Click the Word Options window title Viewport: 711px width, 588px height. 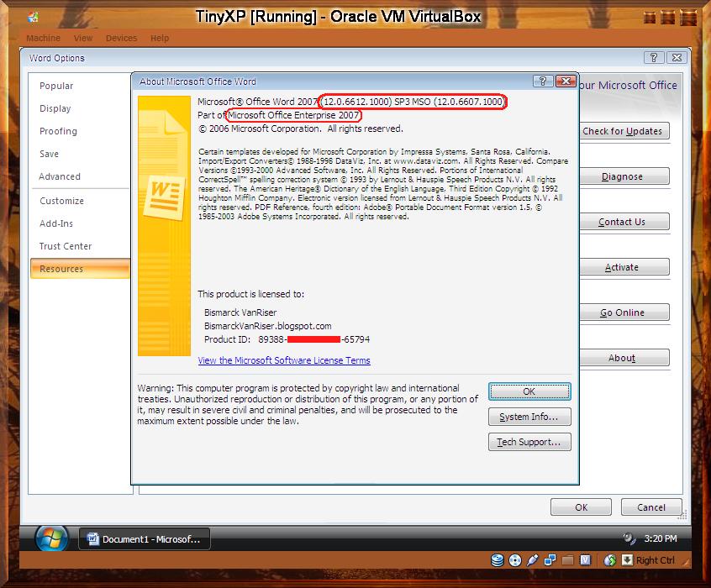click(x=57, y=58)
